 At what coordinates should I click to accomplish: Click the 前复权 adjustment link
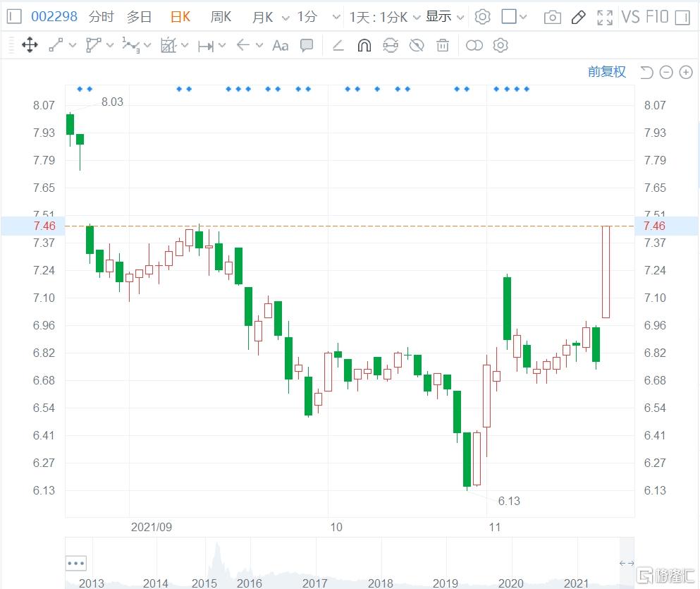click(607, 72)
